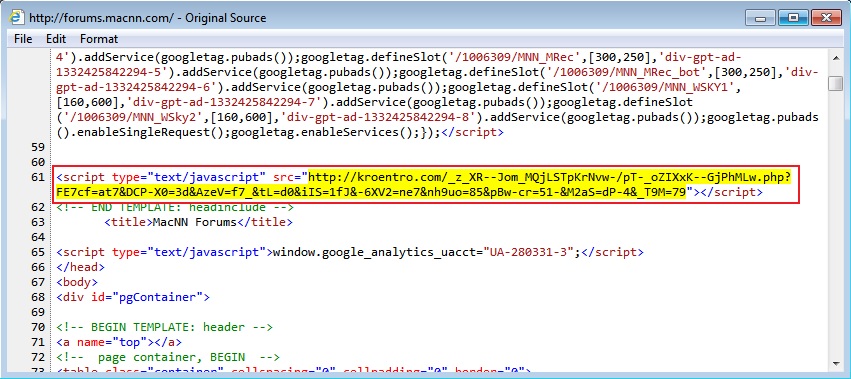Click line number 70

tap(37, 327)
